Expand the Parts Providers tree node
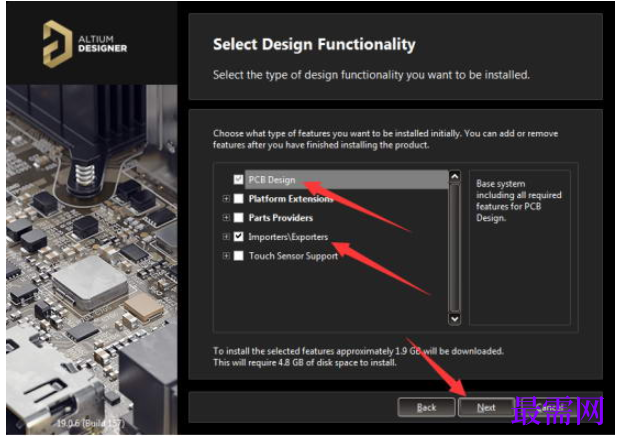This screenshot has height=442, width=623. (x=226, y=217)
